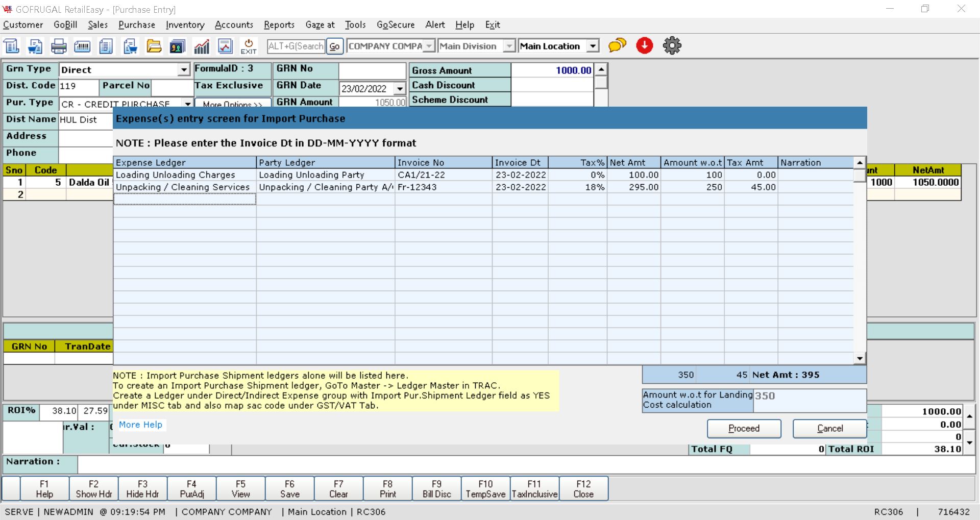Click the red download arrow icon
The image size is (980, 520).
pos(645,46)
